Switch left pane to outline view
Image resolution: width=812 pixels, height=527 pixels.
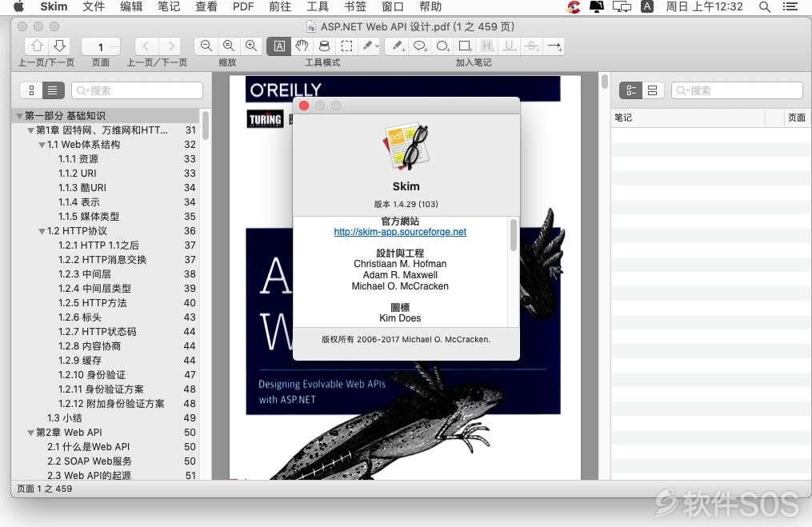53,90
